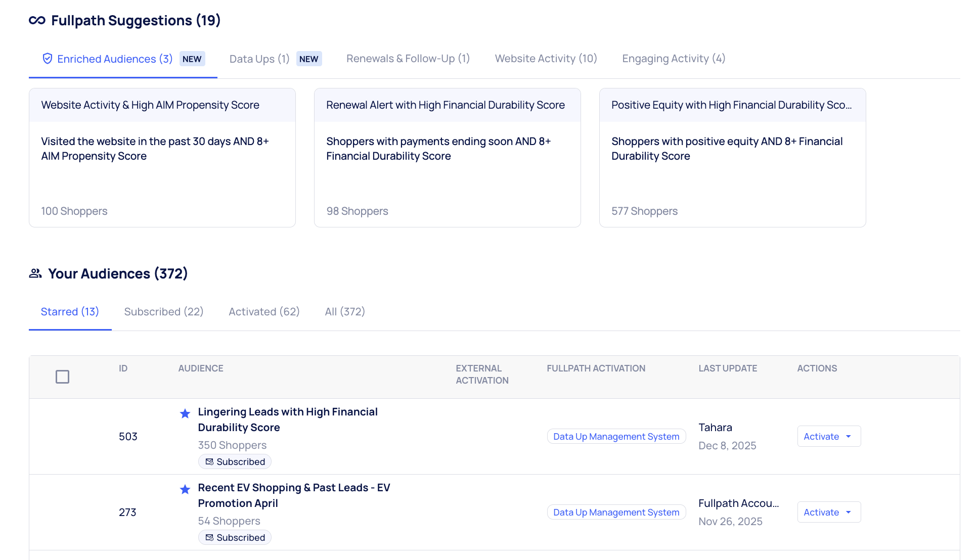Click Data Up Management System tag for 503
978x560 pixels.
pyautogui.click(x=616, y=436)
